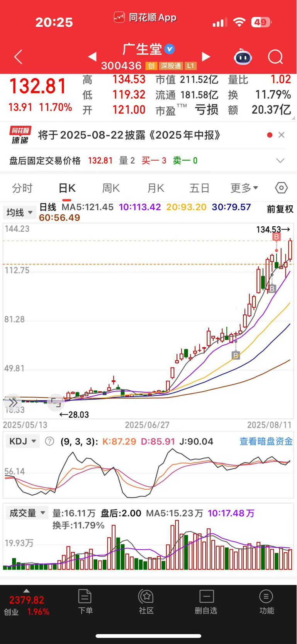Viewport: 297px width, 644px height.
Task: Tap the top B marker near 134.53
Action: tap(276, 237)
